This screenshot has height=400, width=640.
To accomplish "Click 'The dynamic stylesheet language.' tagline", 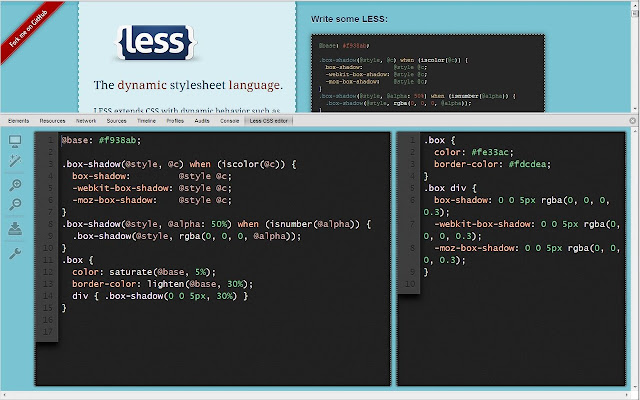I will click(188, 85).
